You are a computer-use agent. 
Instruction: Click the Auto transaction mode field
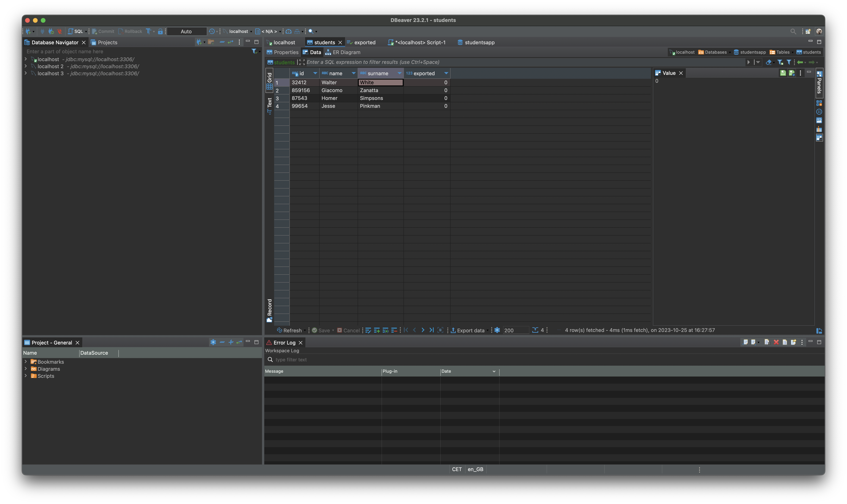tap(186, 31)
